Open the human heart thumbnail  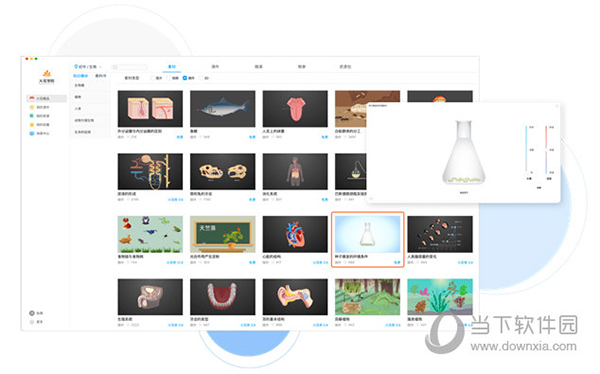click(295, 234)
